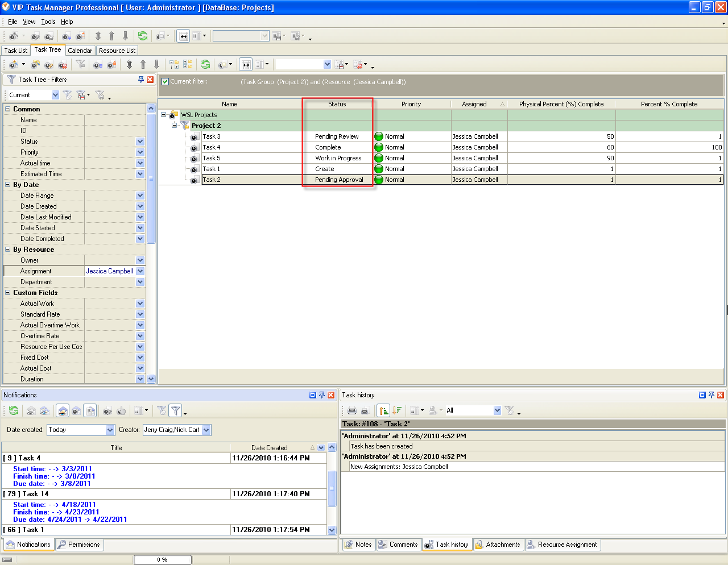Image resolution: width=728 pixels, height=565 pixels.
Task: Click the print icon in Task history toolbar
Action: click(x=352, y=410)
